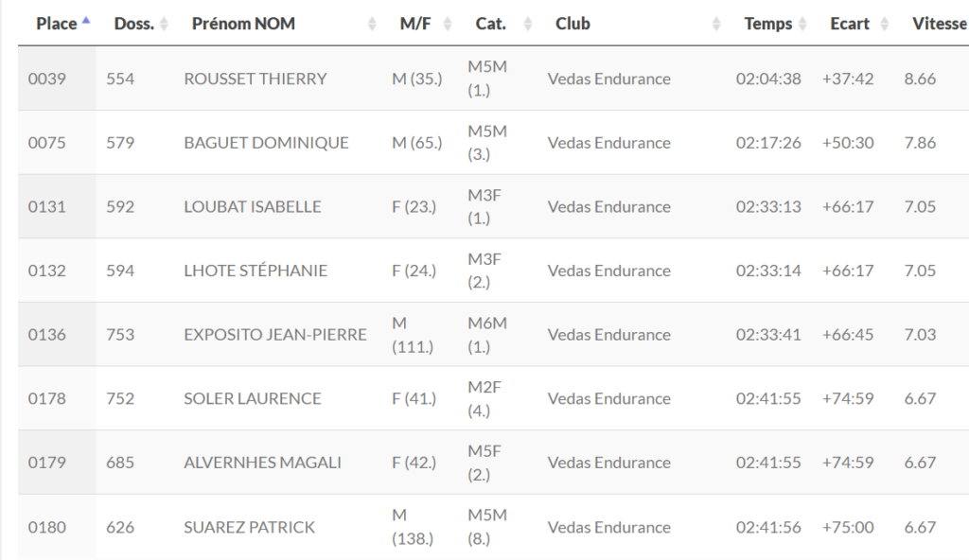Select the SOLER LAURENCE entry
Image resolution: width=969 pixels, height=560 pixels.
coord(252,398)
